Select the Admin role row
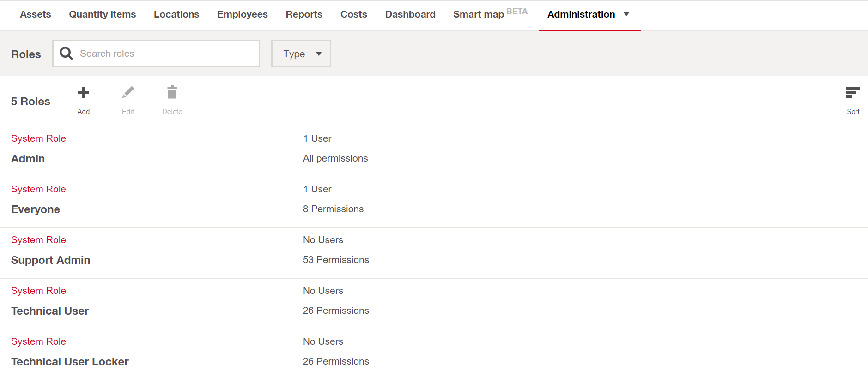The width and height of the screenshot is (868, 377). click(x=28, y=159)
